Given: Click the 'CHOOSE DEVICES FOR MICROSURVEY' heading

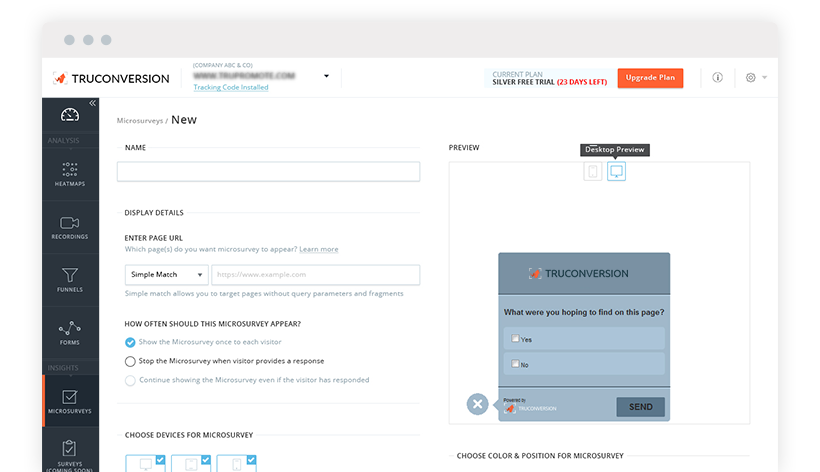Looking at the screenshot, I should (x=189, y=435).
